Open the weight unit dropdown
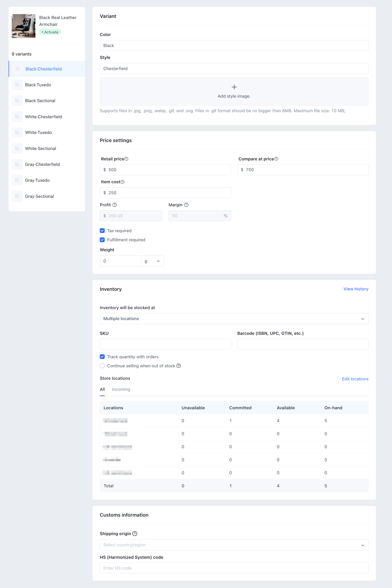 pyautogui.click(x=152, y=261)
